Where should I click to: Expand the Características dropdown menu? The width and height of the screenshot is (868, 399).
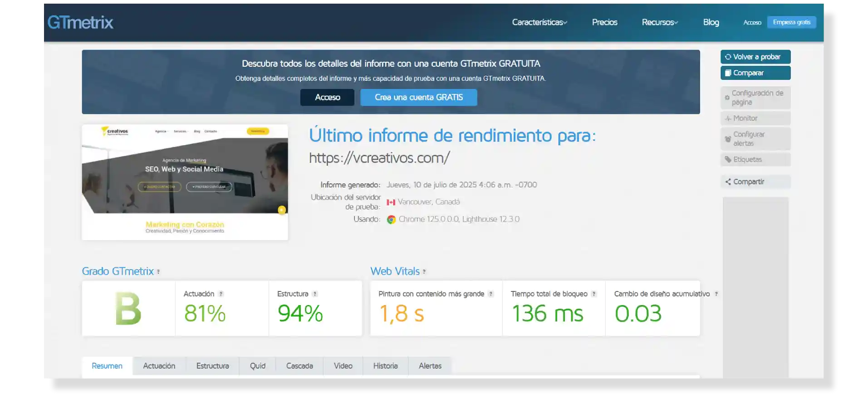pyautogui.click(x=539, y=22)
